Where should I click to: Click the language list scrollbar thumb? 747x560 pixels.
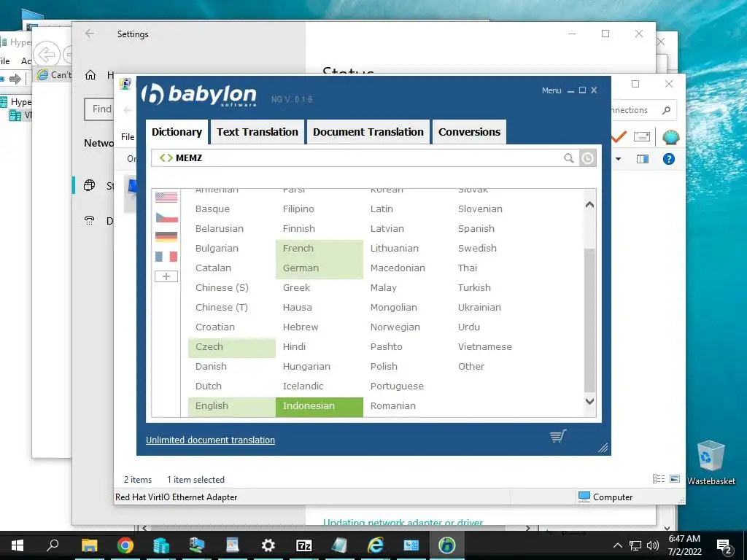(x=589, y=320)
